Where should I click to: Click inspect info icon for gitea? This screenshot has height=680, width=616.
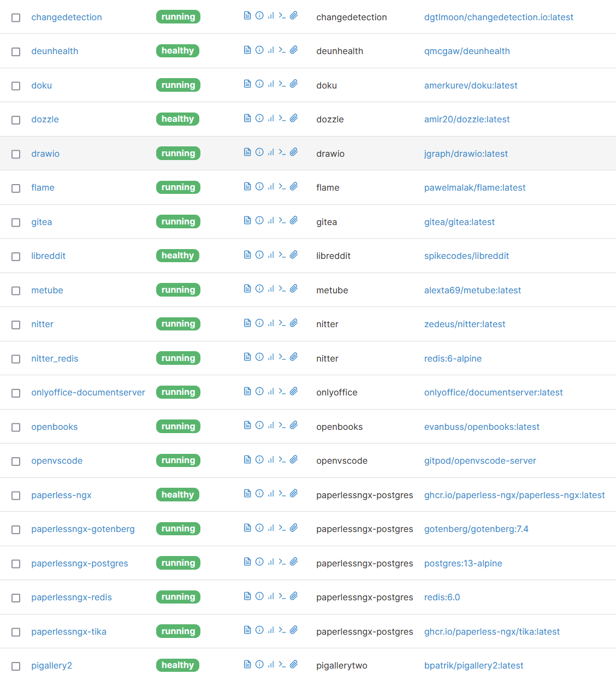point(259,221)
